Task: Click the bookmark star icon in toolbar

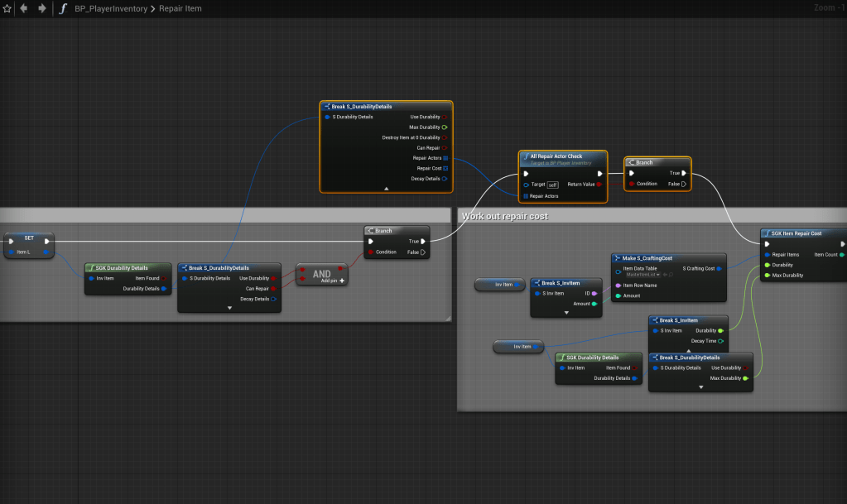Action: pyautogui.click(x=7, y=8)
